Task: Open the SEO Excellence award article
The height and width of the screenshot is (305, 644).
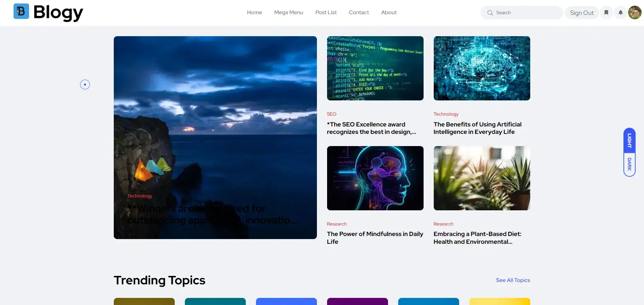Action: (x=371, y=128)
